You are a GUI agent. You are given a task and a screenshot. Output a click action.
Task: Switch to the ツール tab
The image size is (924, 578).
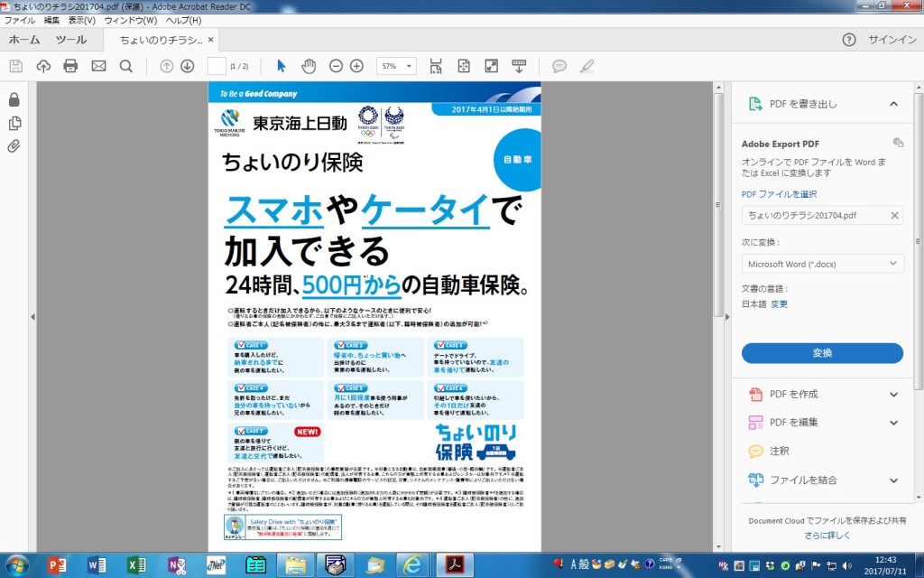pos(71,40)
